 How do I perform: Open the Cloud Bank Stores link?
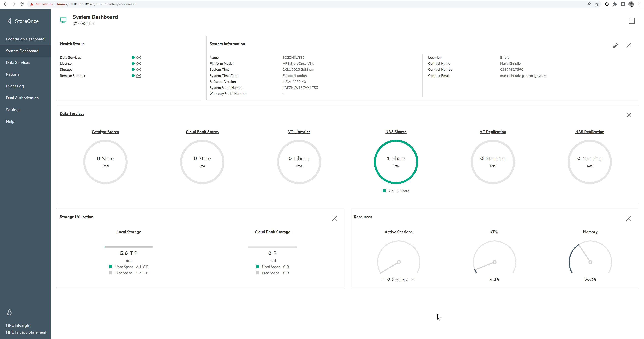point(202,132)
